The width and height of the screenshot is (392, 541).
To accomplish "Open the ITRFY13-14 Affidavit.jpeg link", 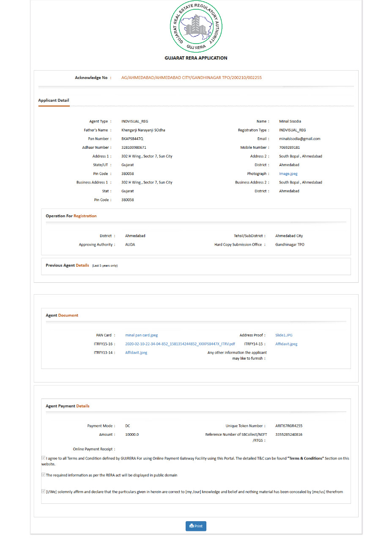I will pos(136,352).
